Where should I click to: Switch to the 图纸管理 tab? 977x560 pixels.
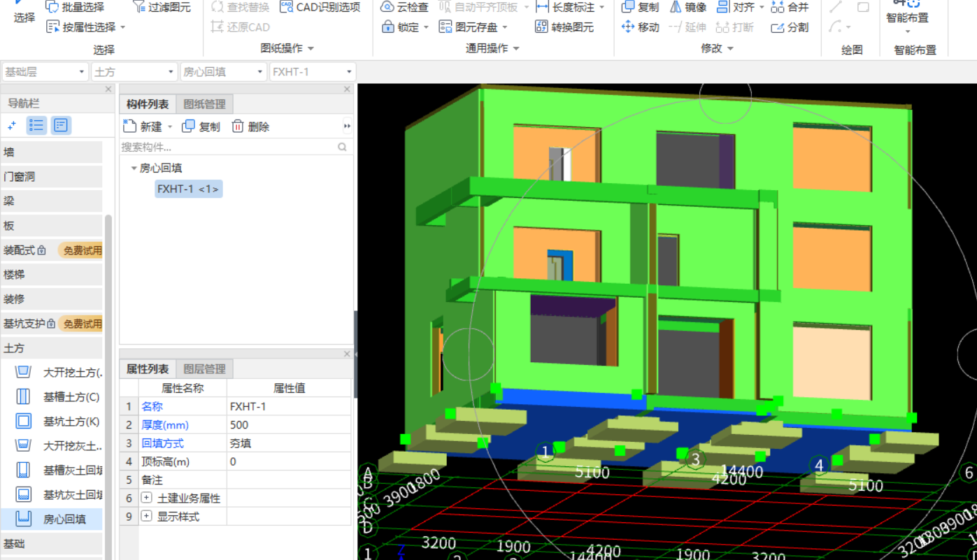[204, 104]
